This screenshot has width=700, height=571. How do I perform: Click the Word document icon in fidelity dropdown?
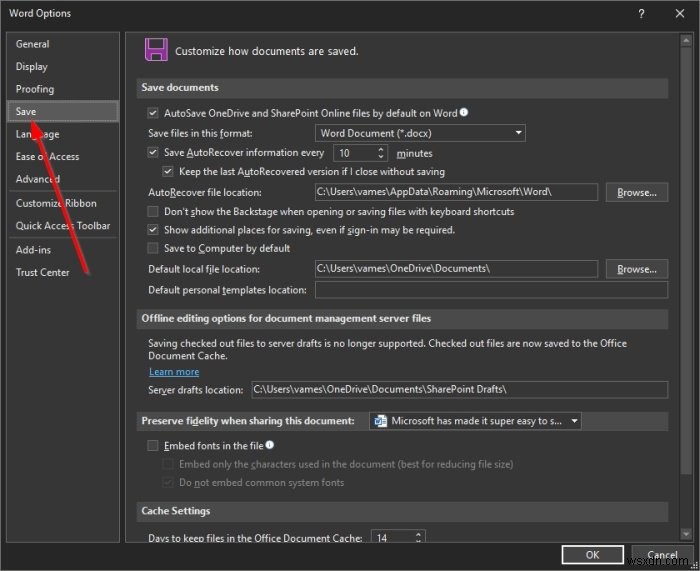(380, 421)
